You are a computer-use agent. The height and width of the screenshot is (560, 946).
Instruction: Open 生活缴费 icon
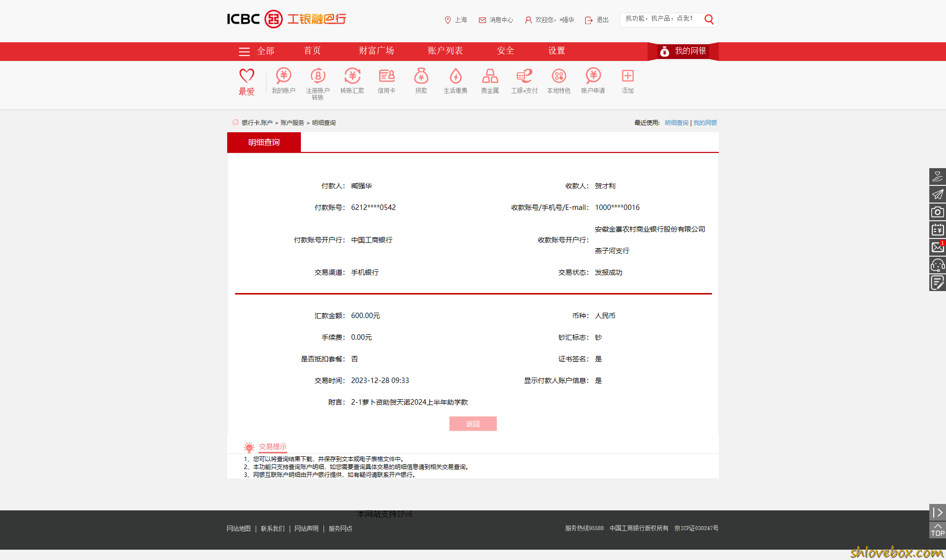(x=456, y=76)
